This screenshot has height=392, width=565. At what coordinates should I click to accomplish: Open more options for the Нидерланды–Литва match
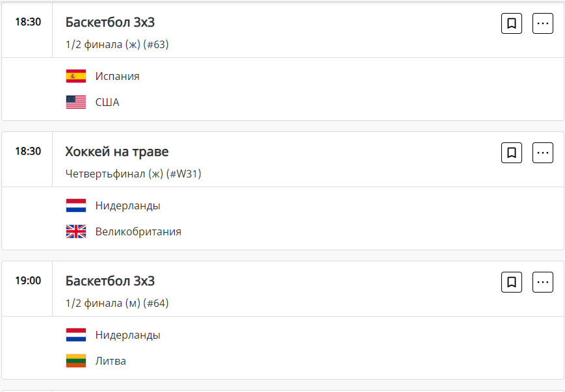pos(543,282)
